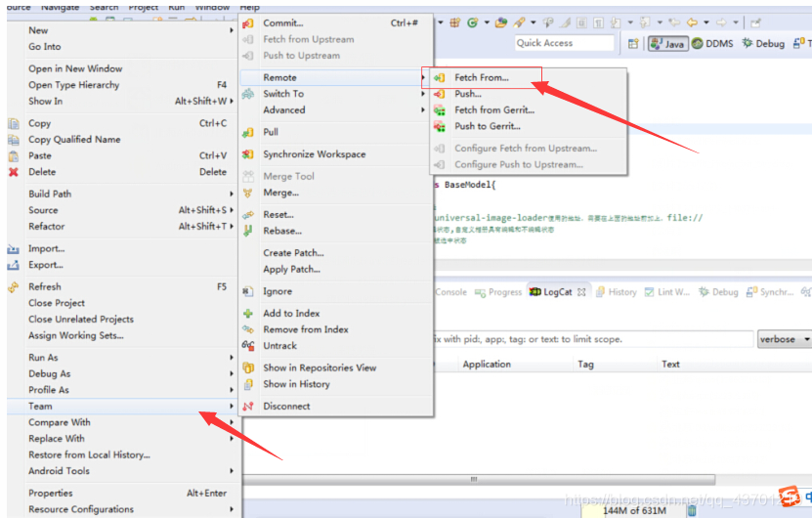Choose Apply Patch... from Team menu
Viewport: 812px width, 518px height.
(291, 270)
